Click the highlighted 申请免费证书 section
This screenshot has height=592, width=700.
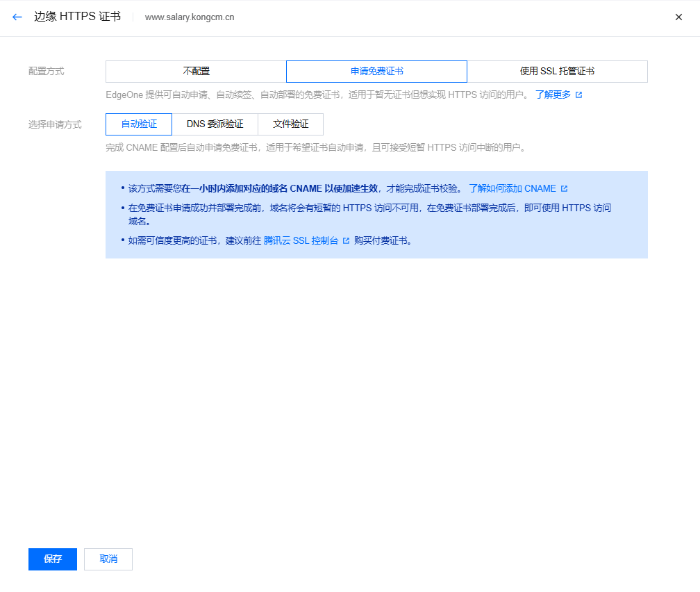coord(376,71)
